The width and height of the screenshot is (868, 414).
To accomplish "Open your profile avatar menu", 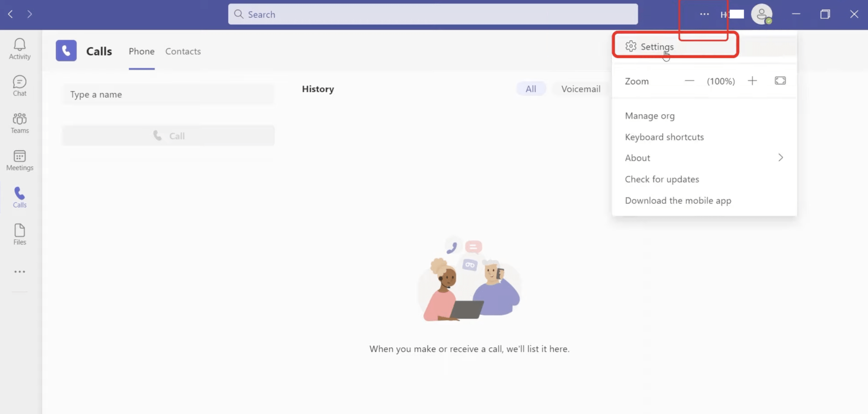I will tap(762, 14).
